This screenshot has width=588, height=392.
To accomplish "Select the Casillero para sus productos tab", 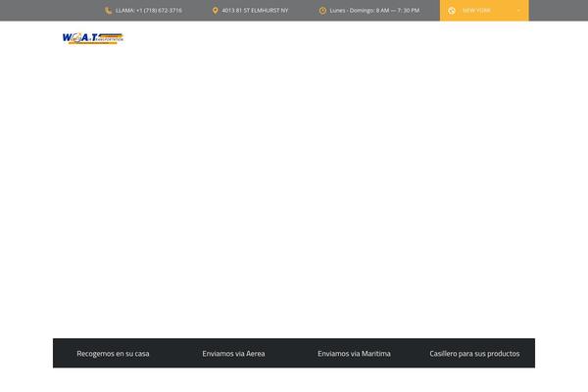I will [474, 354].
